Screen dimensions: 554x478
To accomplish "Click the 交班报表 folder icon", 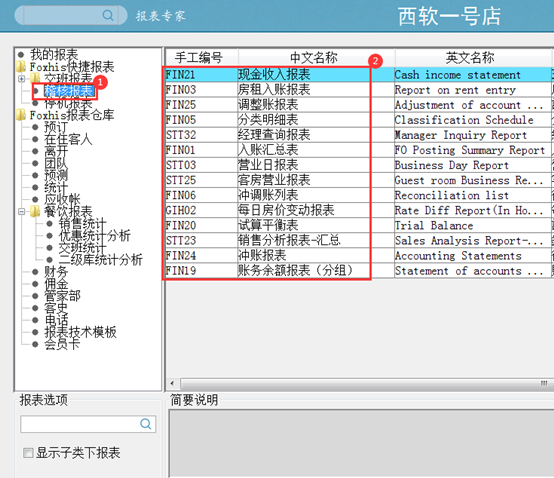I will point(35,78).
